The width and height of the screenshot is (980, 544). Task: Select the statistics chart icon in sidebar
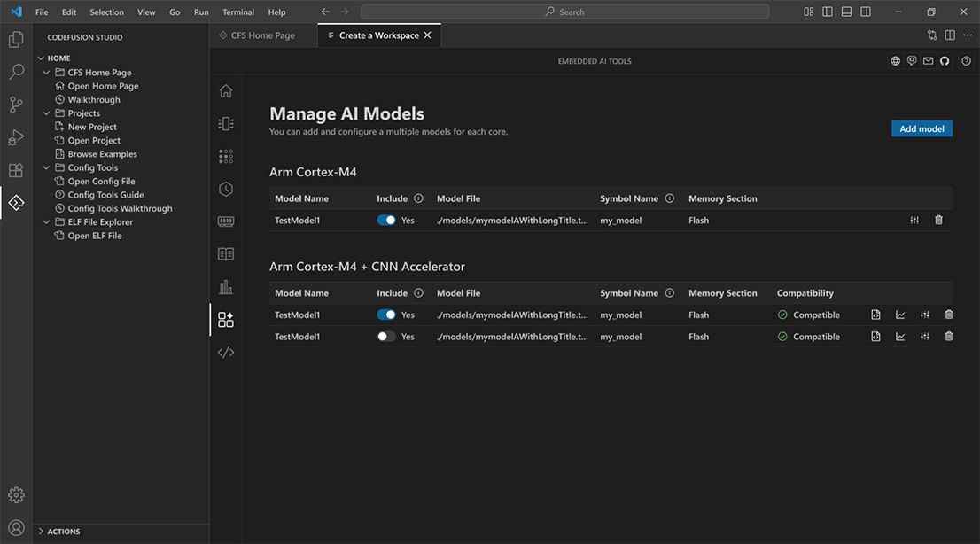coord(225,286)
